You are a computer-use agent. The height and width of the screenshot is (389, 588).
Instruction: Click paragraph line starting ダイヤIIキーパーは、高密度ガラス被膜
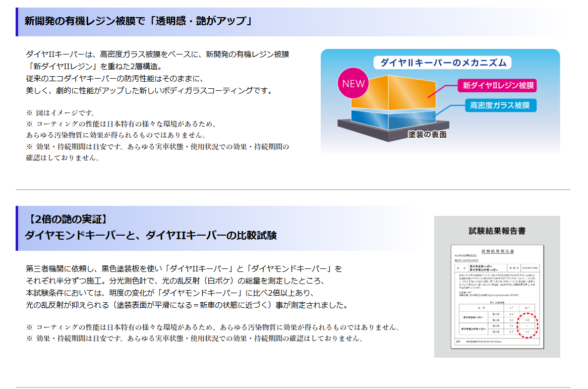157,54
